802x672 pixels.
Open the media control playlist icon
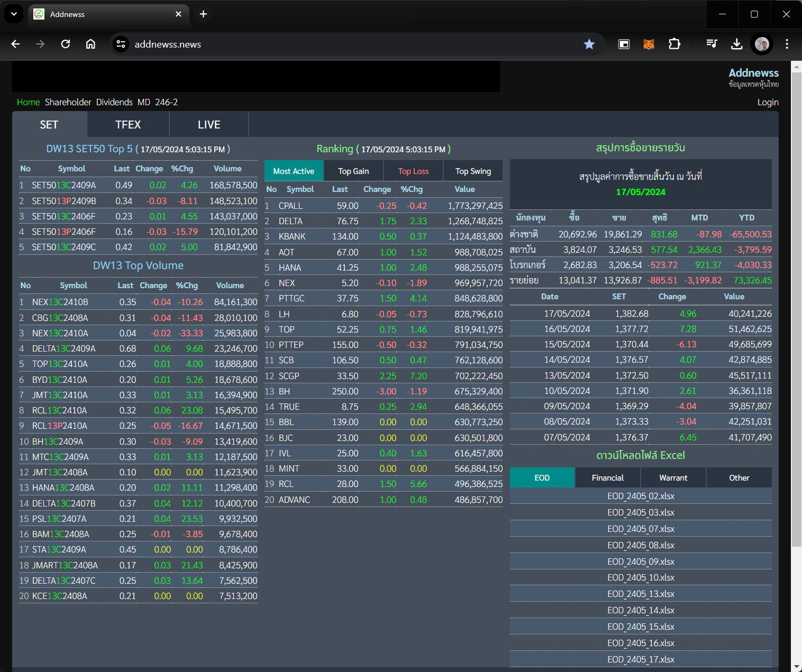[x=712, y=44]
